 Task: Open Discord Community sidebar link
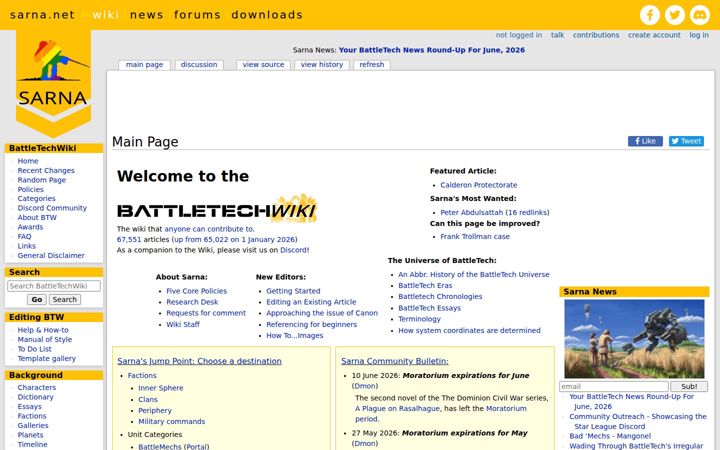pos(52,208)
